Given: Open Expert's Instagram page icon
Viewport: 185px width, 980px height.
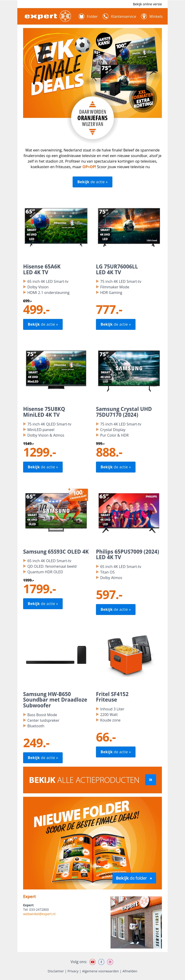Looking at the screenshot, I should [110, 962].
